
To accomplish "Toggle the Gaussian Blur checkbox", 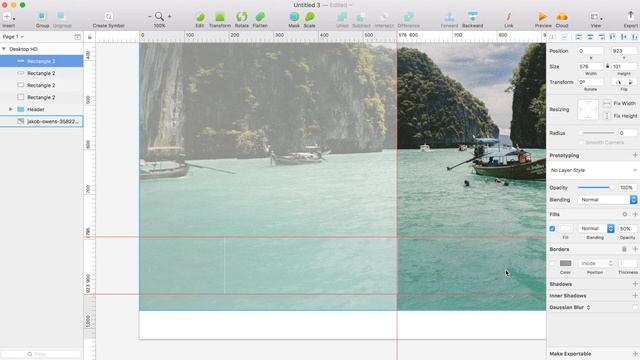I will [635, 307].
